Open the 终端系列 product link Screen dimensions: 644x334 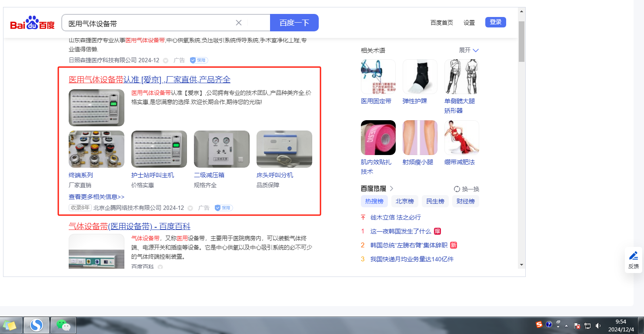tap(81, 175)
